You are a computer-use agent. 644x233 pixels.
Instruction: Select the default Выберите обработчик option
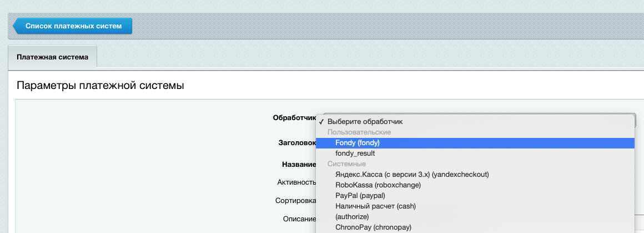475,122
